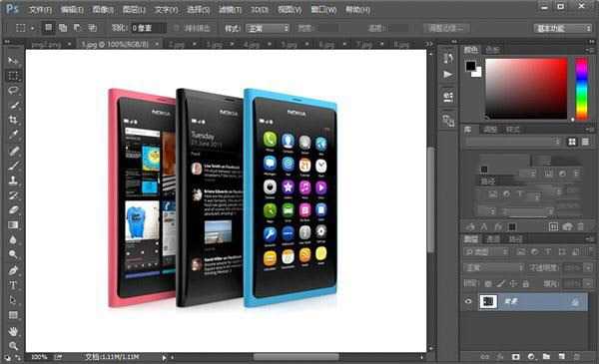Select the Hand tool

pos(13,331)
